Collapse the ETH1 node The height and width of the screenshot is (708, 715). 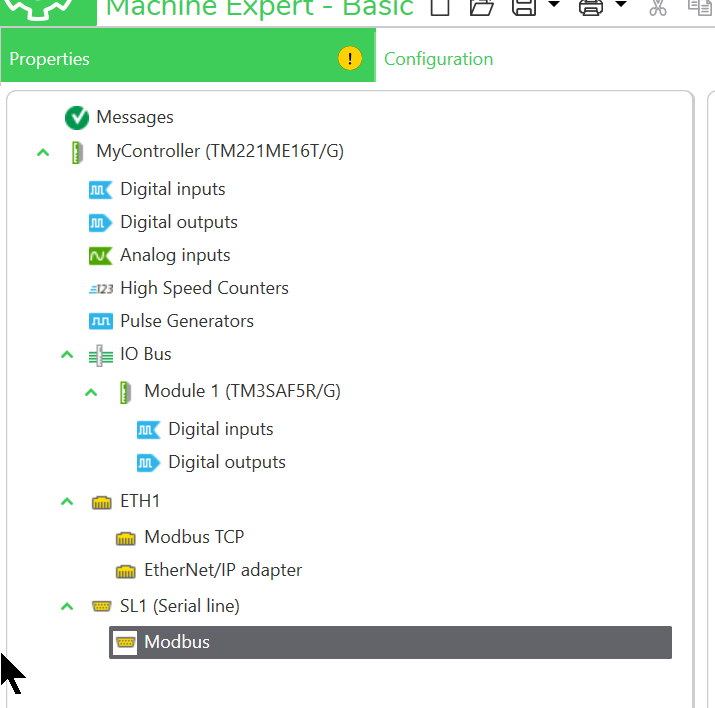67,502
